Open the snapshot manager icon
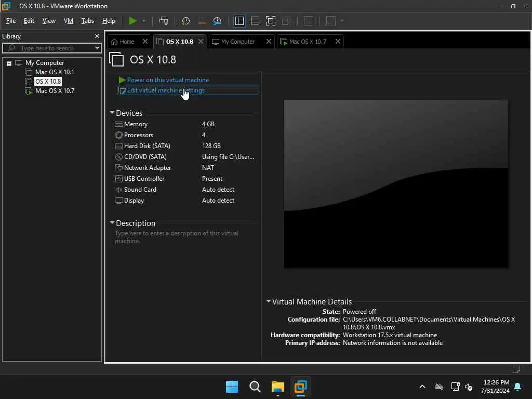This screenshot has width=532, height=399. [x=217, y=21]
